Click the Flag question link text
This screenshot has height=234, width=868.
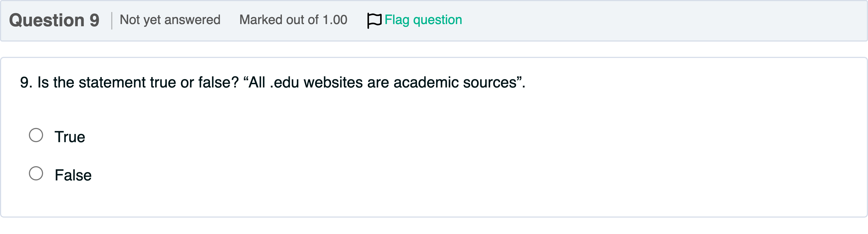click(423, 20)
